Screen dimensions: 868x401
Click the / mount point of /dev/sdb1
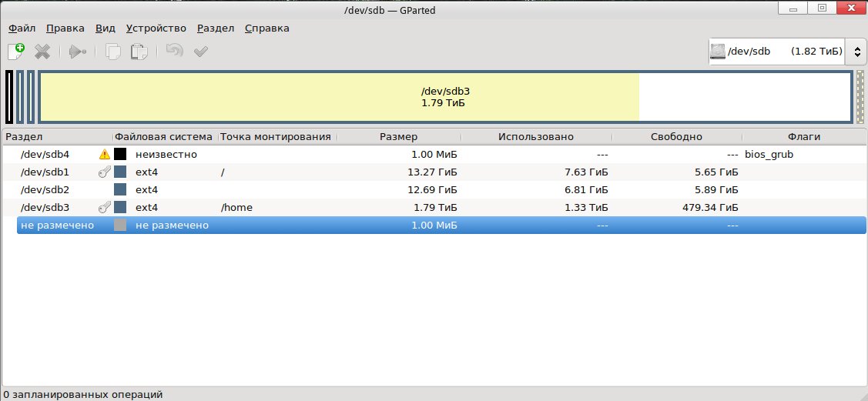(222, 172)
